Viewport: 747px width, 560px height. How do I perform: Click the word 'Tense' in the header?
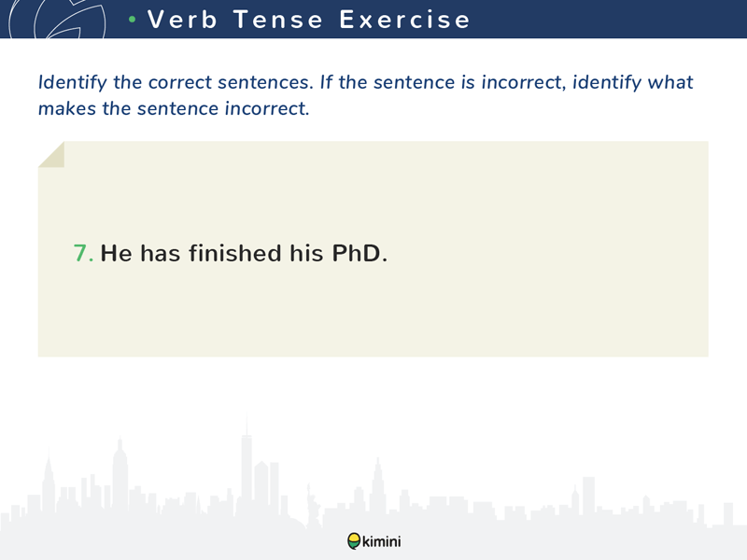[x=278, y=20]
